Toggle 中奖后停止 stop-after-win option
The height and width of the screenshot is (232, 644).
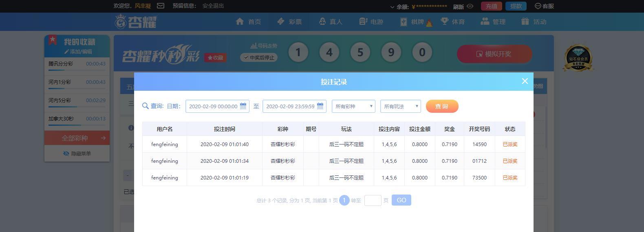coord(259,57)
